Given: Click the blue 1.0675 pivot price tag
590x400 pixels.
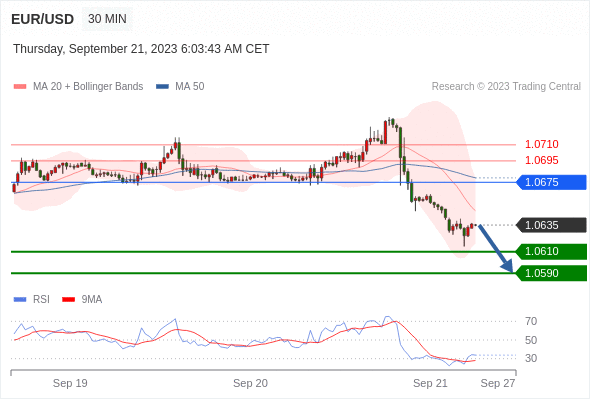Looking at the screenshot, I should (551, 182).
